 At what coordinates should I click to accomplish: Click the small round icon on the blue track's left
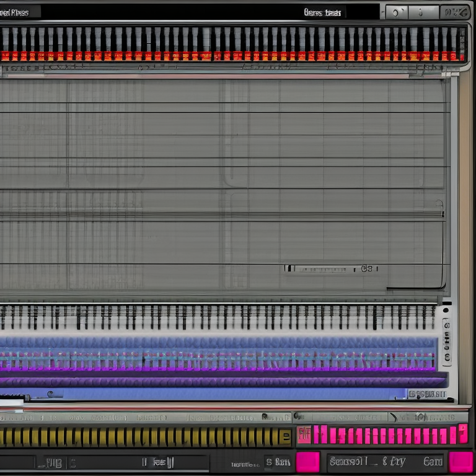pyautogui.click(x=50, y=394)
